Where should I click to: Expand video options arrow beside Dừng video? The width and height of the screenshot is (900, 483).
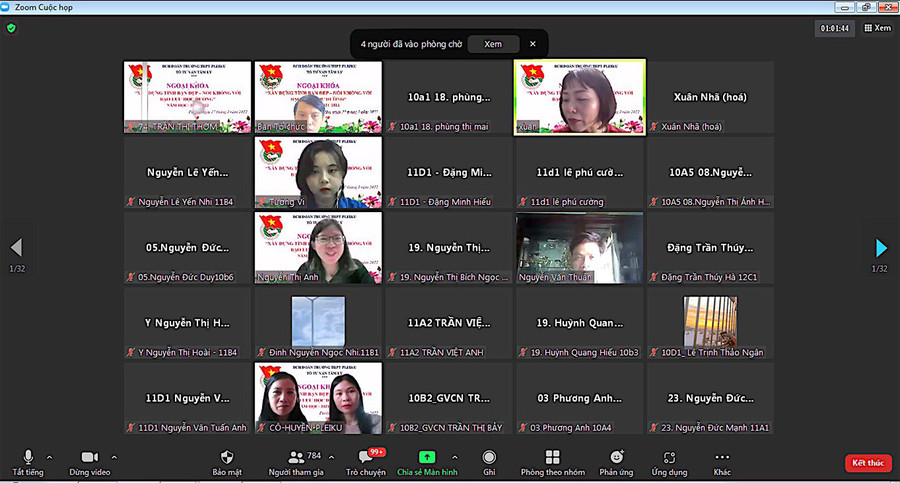coord(114,457)
